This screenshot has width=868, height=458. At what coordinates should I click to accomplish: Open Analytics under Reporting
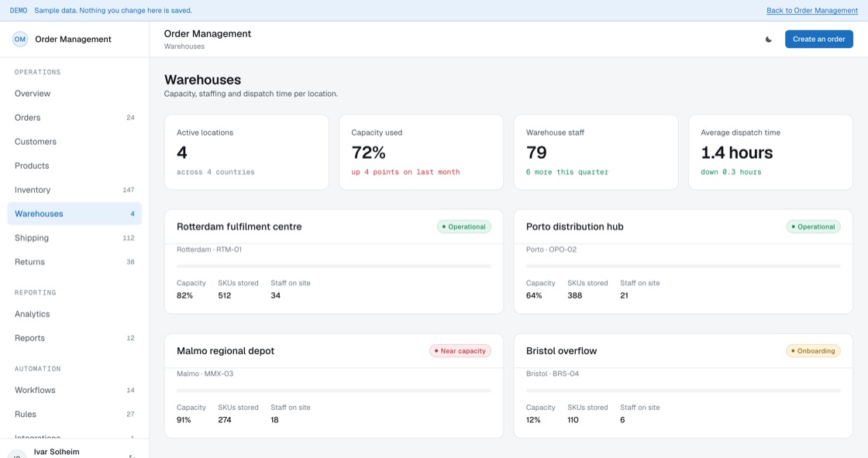[x=74, y=314]
